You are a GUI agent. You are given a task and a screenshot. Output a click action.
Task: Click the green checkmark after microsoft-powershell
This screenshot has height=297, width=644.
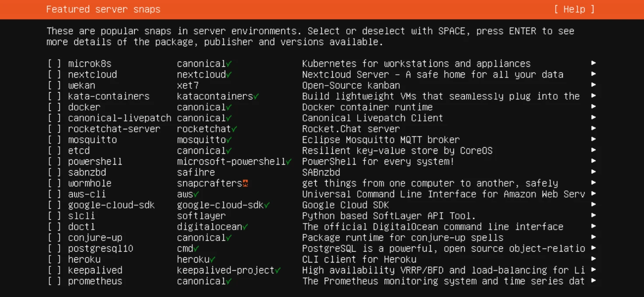point(289,162)
